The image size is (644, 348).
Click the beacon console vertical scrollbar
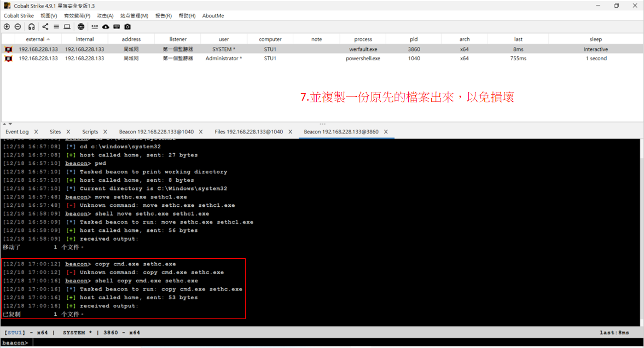(x=641, y=232)
